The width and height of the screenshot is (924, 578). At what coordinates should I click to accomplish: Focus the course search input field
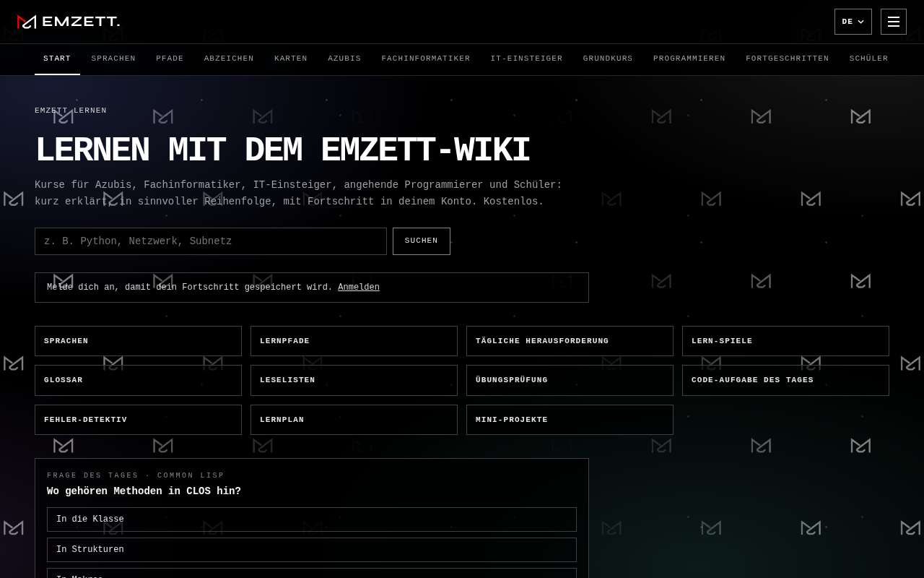coord(211,241)
